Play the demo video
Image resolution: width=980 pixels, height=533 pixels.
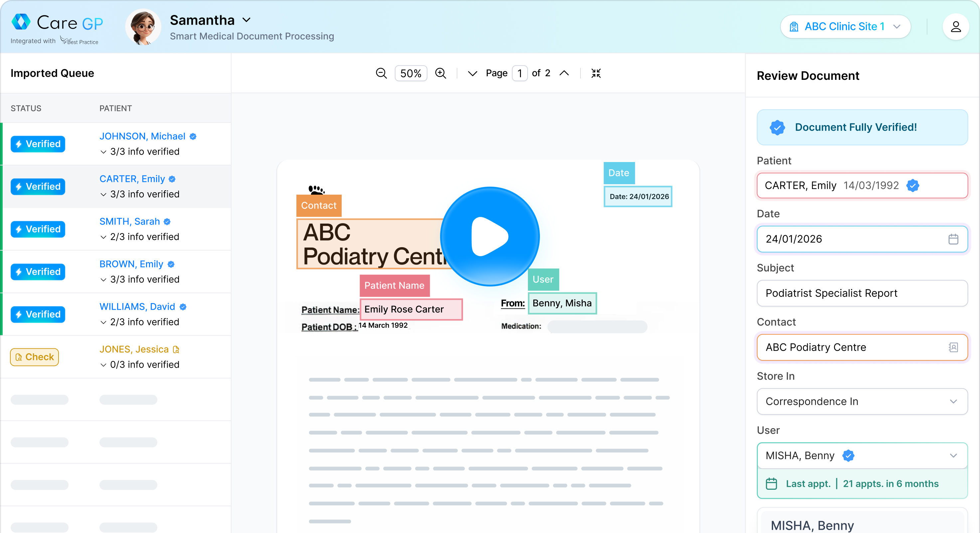coord(490,236)
